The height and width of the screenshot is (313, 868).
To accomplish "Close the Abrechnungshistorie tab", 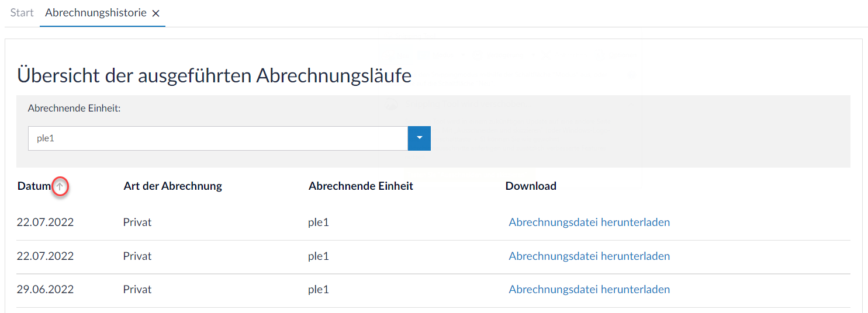I will click(156, 13).
